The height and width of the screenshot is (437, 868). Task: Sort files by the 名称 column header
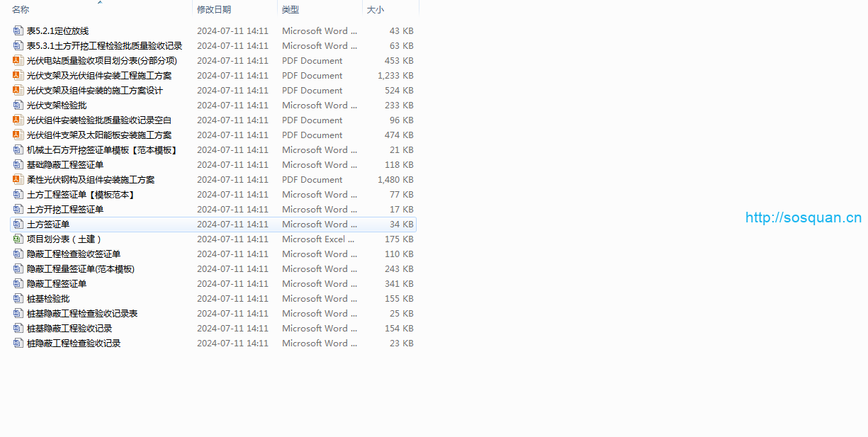tap(21, 10)
